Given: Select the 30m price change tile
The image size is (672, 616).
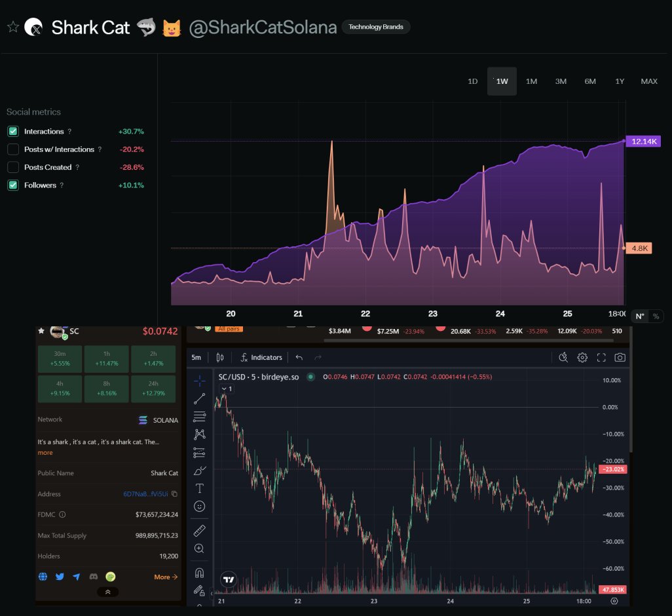Looking at the screenshot, I should pyautogui.click(x=60, y=359).
